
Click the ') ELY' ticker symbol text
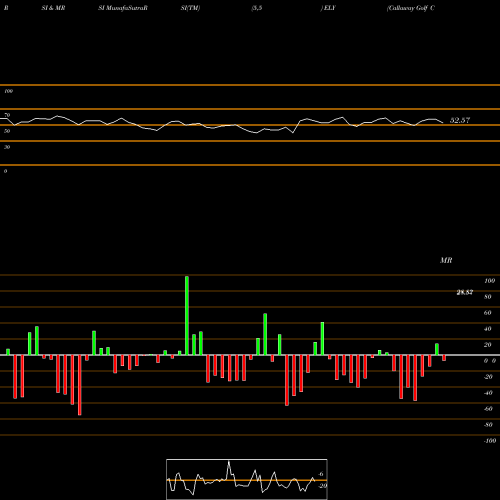pyautogui.click(x=328, y=8)
